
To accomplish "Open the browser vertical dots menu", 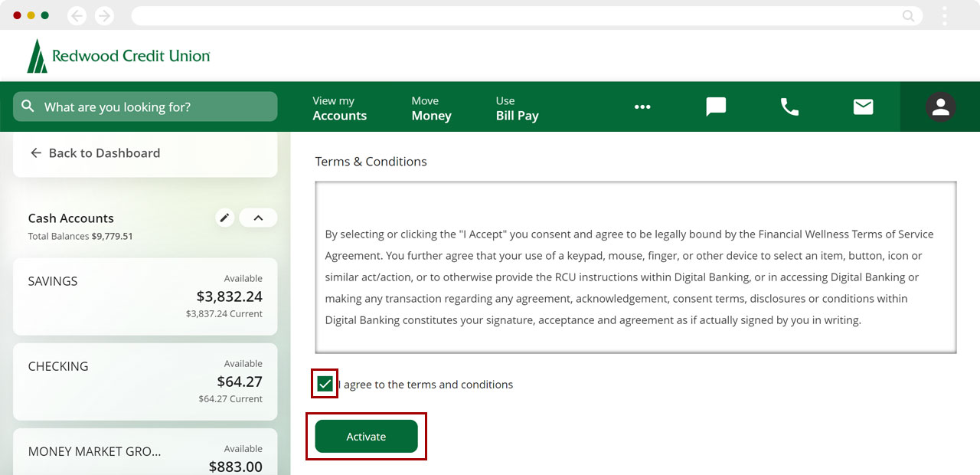I will (x=945, y=15).
